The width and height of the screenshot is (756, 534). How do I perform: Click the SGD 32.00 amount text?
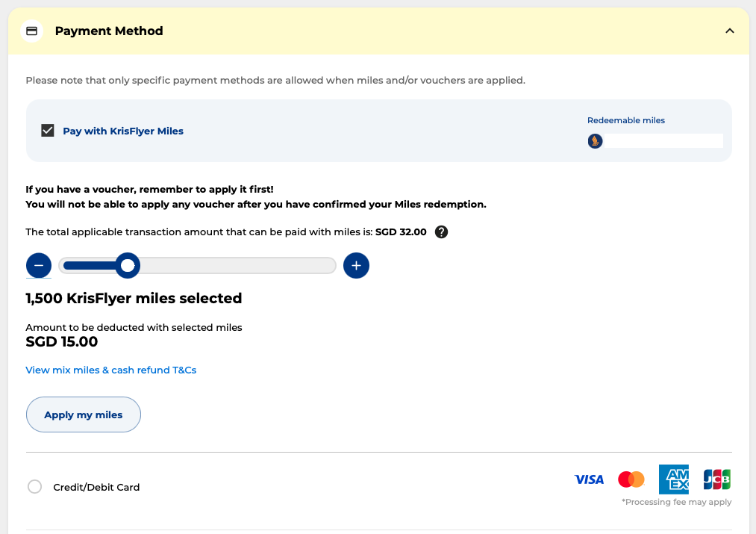point(401,232)
